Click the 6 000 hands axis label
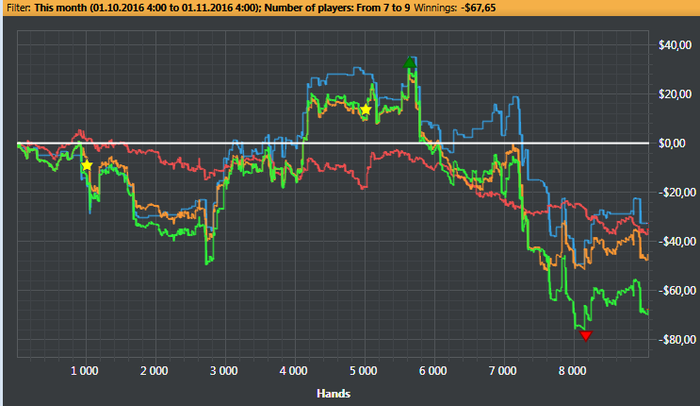Screen dimensions: 700x406 click(x=433, y=371)
